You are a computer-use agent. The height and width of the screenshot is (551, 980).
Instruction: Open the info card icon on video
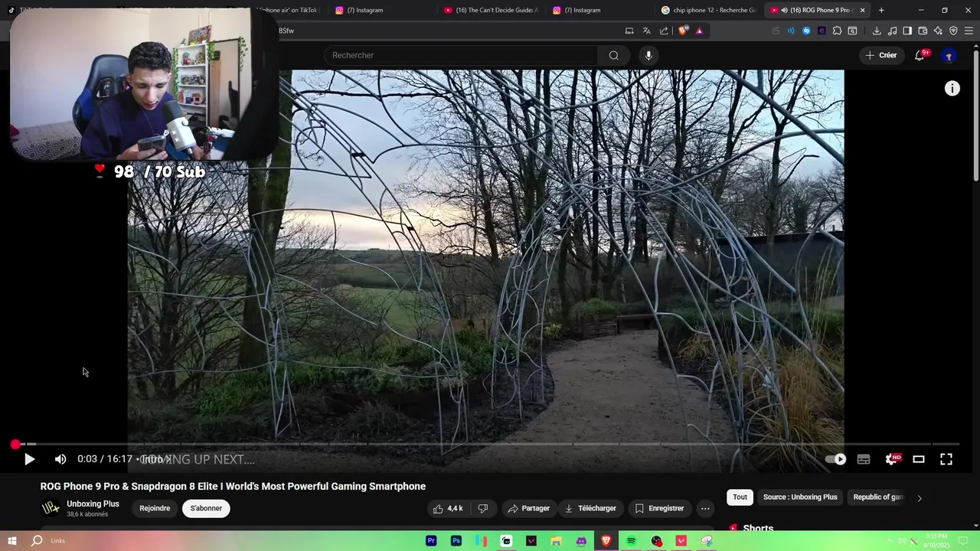(x=952, y=89)
